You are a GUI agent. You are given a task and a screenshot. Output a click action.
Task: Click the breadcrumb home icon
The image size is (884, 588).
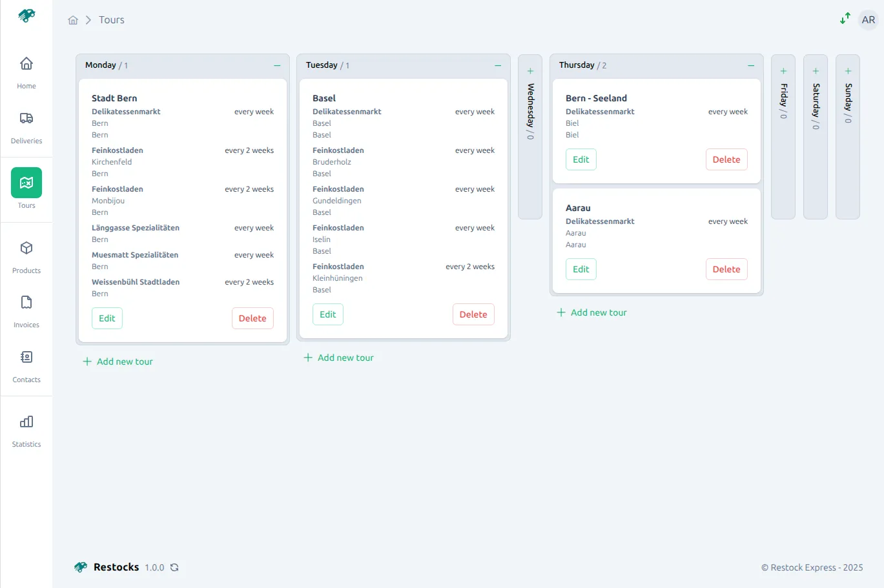73,20
